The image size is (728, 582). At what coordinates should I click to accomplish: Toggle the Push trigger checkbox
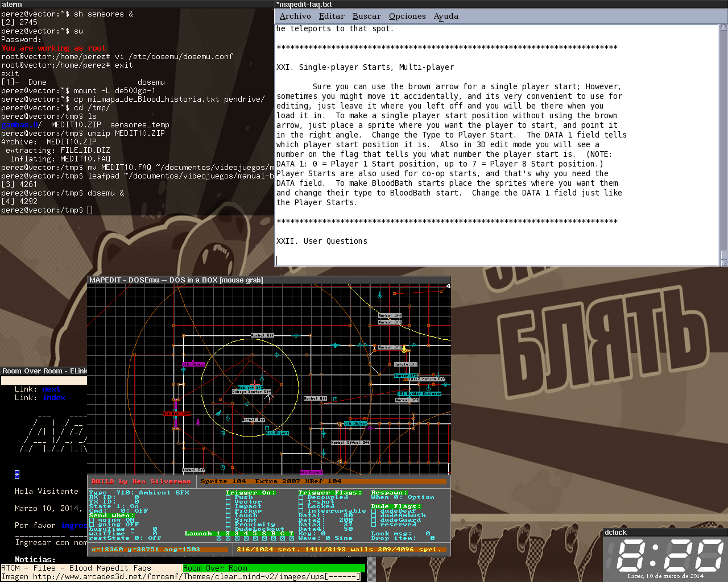[x=228, y=497]
